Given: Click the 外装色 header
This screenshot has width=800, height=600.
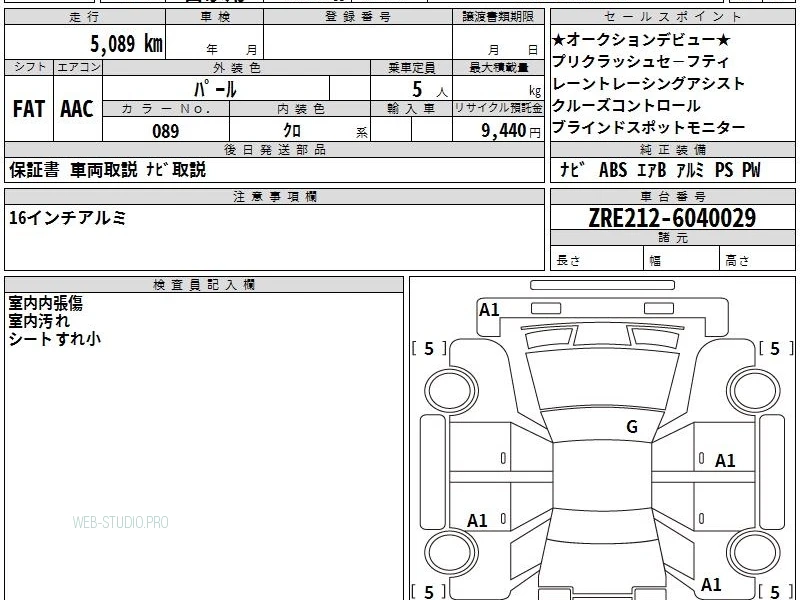Looking at the screenshot, I should [x=237, y=68].
